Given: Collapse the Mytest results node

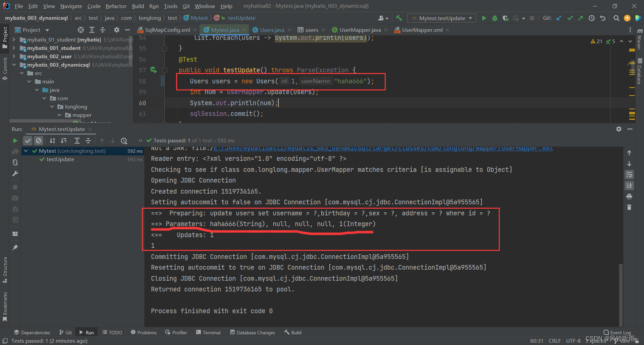Looking at the screenshot, I should (x=26, y=151).
